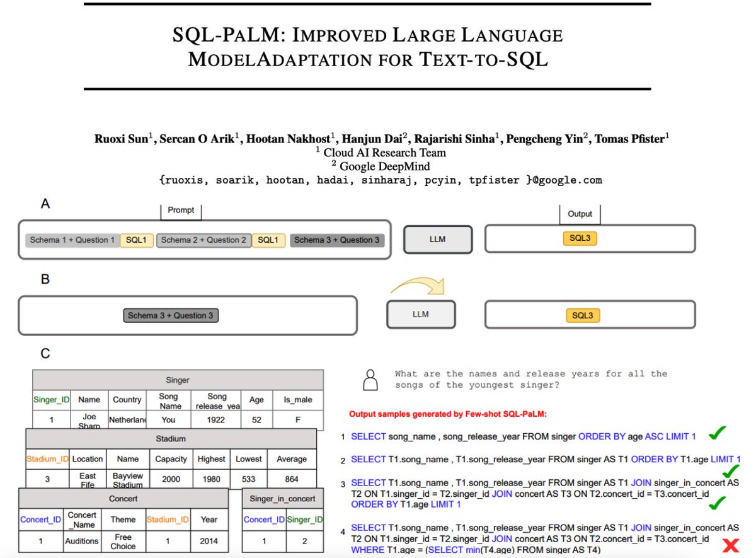Screen dimensions: 756x558
Task: Click the Schema 1 + Question 1 box
Action: [x=72, y=240]
